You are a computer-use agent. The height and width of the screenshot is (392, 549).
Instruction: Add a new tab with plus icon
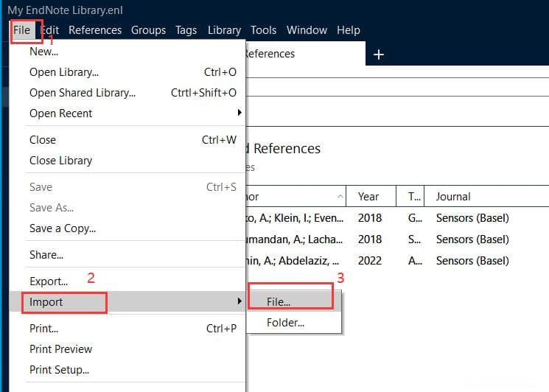pos(379,55)
